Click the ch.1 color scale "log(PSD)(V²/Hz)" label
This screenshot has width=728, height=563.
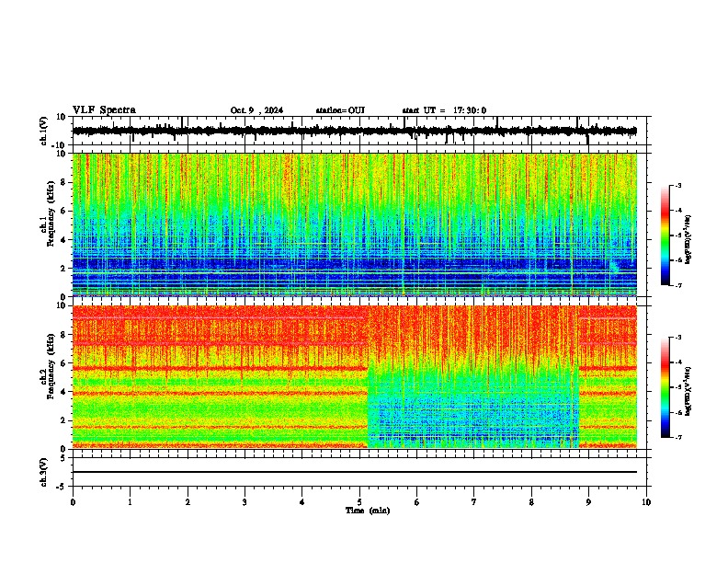(688, 240)
